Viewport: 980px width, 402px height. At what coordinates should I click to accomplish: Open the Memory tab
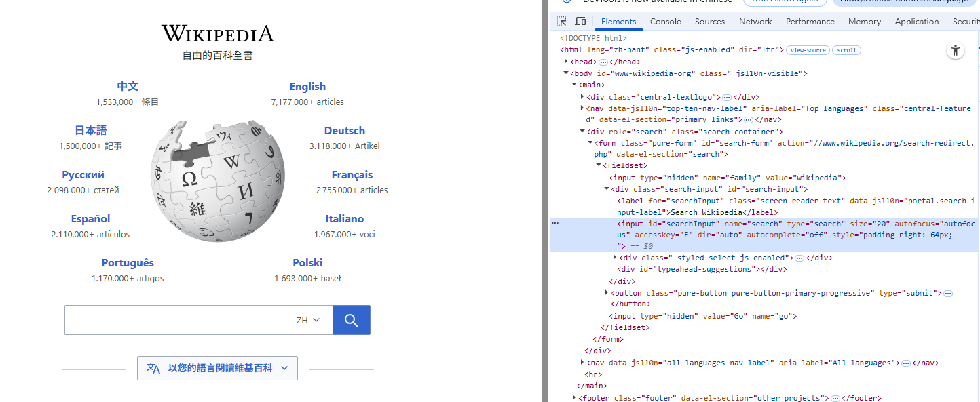(865, 22)
